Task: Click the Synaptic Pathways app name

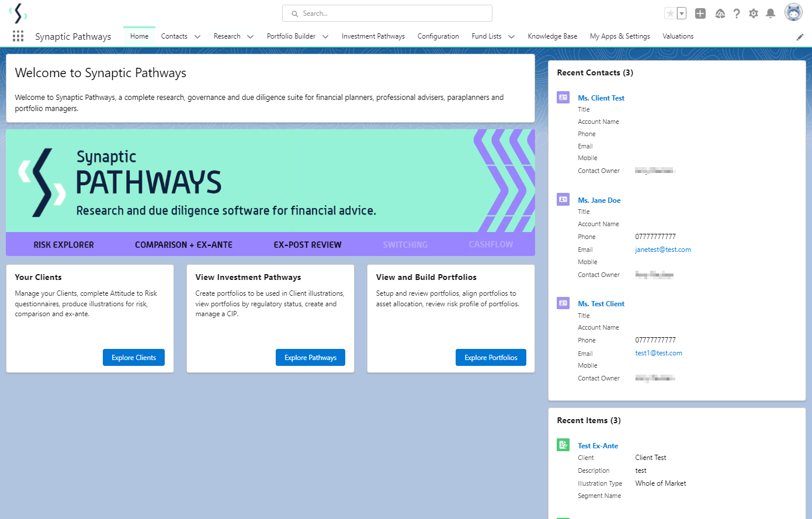Action: point(73,36)
